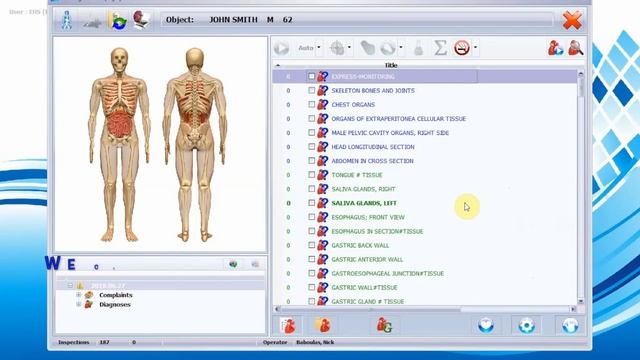The width and height of the screenshot is (640, 360).
Task: Click the greyed-out icon right of the globe
Action: [x=255, y=264]
